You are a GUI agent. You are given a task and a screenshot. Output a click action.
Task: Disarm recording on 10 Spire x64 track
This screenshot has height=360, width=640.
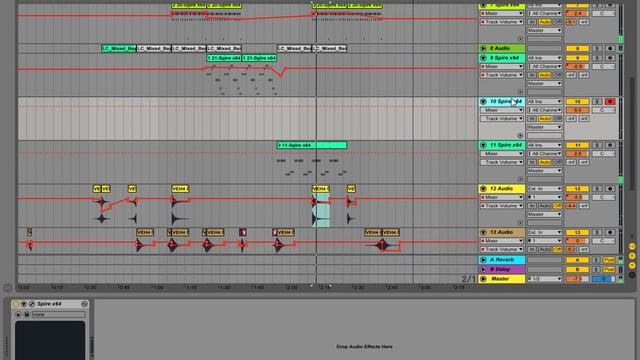pos(610,101)
